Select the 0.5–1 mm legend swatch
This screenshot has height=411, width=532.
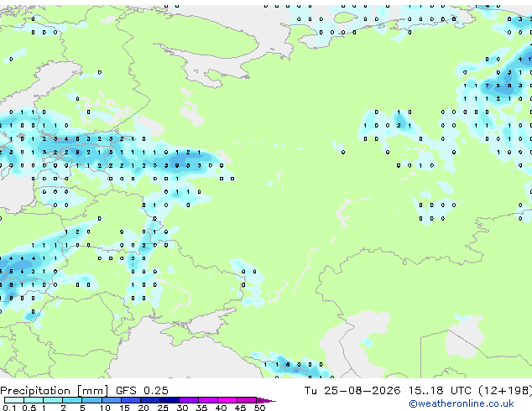(34, 400)
